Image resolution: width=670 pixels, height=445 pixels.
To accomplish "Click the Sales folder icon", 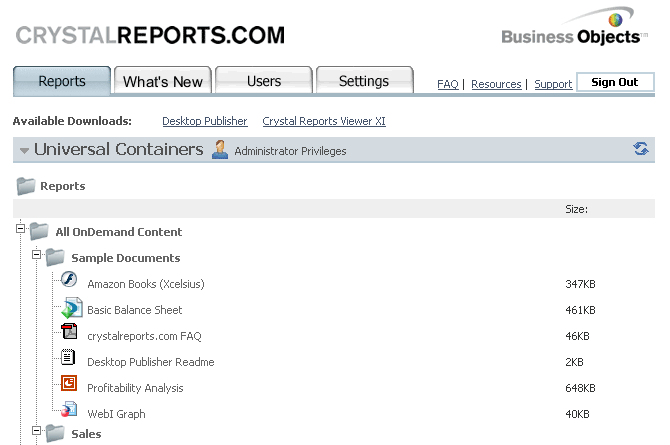I will tap(55, 433).
